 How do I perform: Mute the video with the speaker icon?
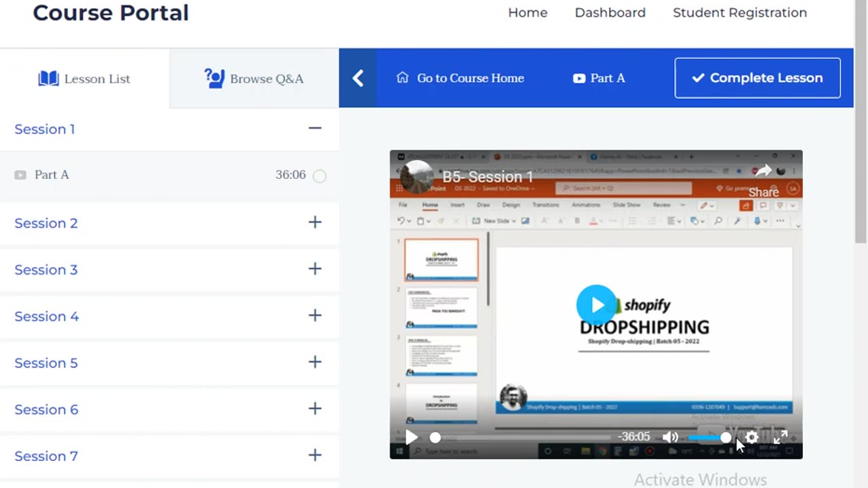pos(670,437)
